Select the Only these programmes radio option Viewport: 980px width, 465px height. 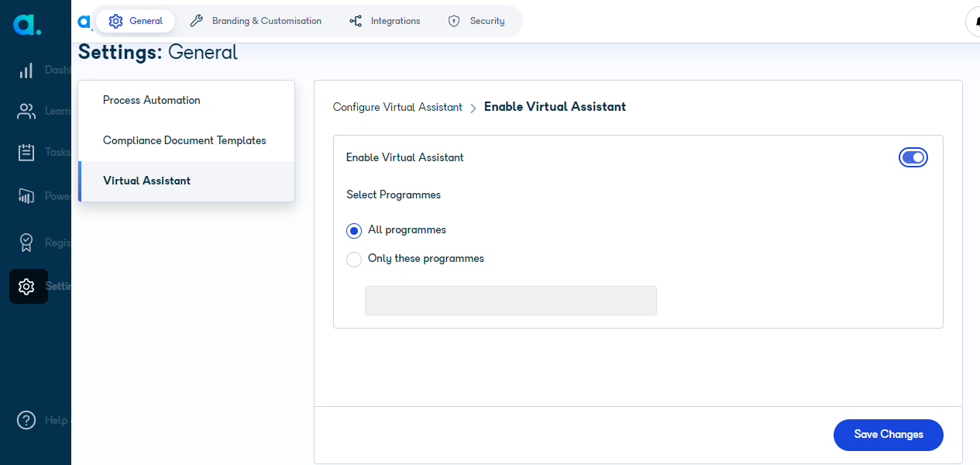click(x=354, y=259)
